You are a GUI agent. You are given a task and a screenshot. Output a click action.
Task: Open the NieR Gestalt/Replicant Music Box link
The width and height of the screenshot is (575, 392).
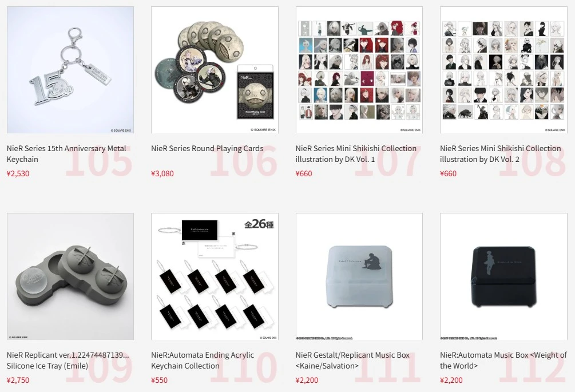352,361
